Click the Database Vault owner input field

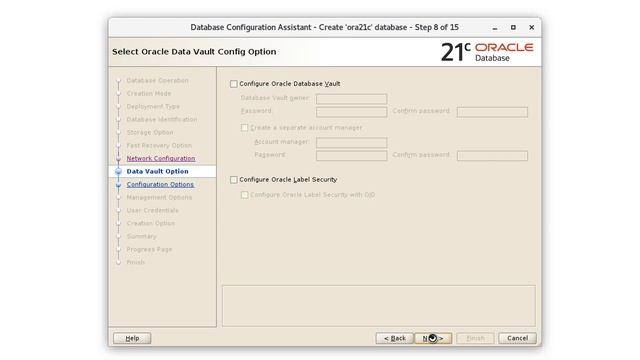tap(351, 99)
